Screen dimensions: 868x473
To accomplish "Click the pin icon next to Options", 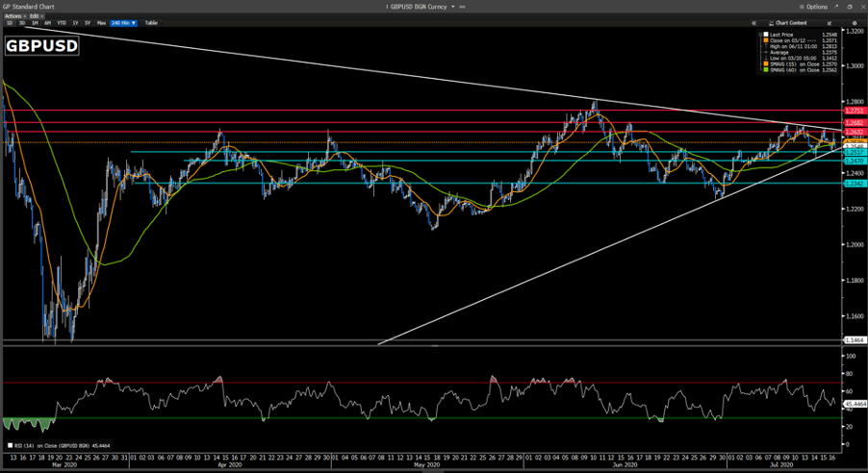I will (836, 7).
